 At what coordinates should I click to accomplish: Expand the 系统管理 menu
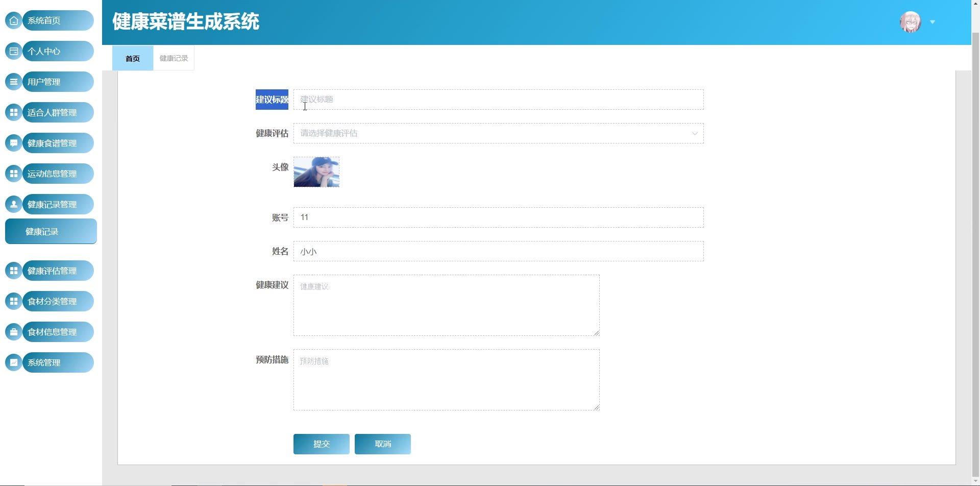click(58, 362)
